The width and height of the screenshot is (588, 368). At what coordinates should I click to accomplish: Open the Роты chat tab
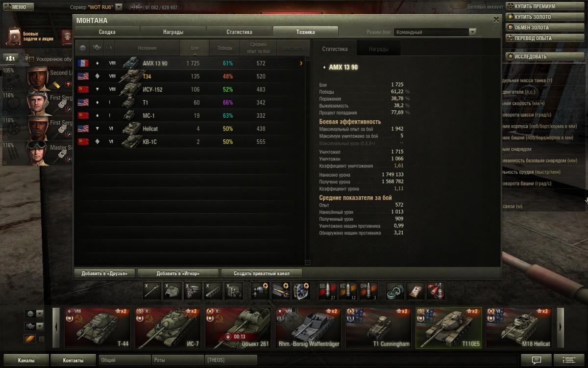pyautogui.click(x=178, y=360)
